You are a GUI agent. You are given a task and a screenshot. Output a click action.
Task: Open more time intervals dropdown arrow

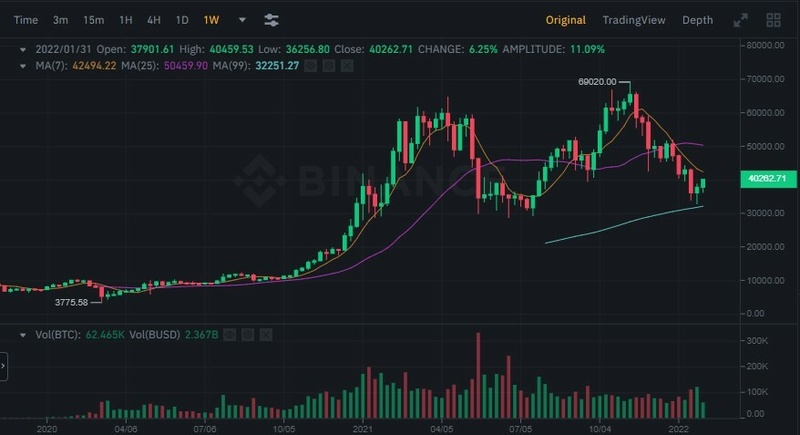point(242,20)
